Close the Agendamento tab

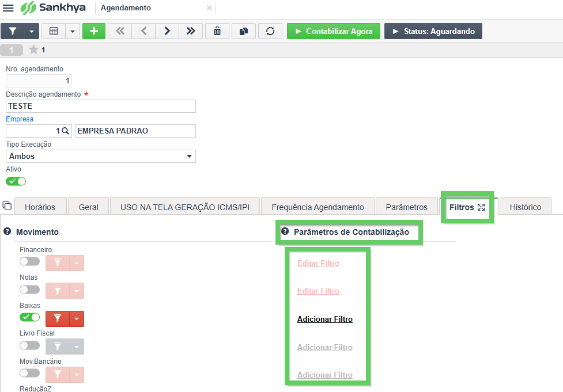coord(209,8)
